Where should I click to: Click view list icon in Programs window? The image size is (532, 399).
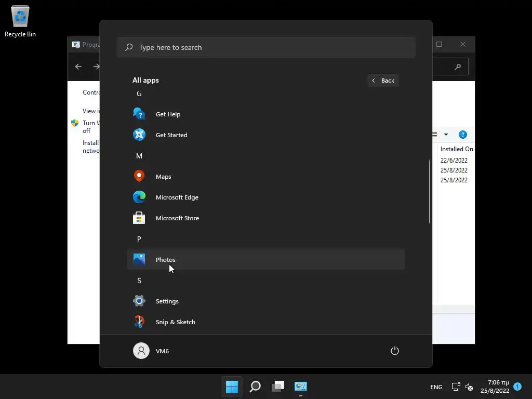click(x=435, y=135)
